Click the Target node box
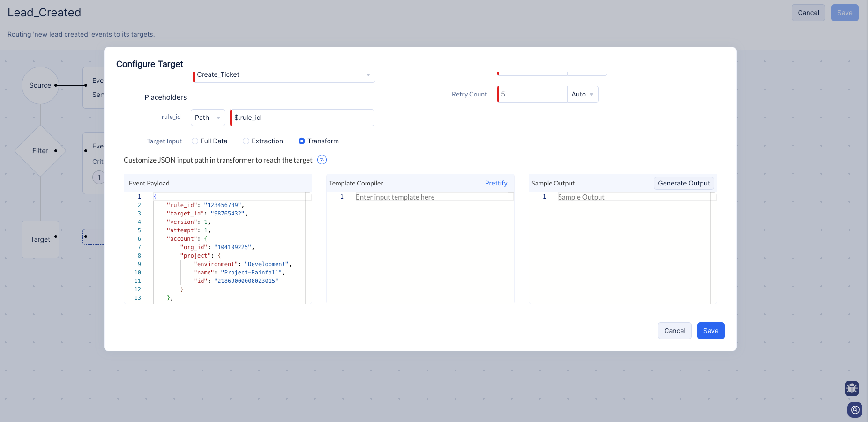868x422 pixels. point(40,239)
